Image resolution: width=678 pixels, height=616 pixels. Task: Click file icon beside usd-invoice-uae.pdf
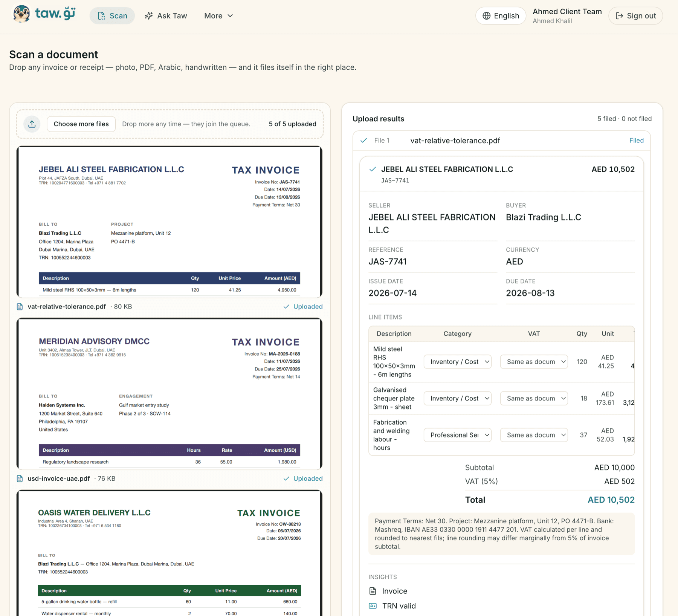(x=20, y=478)
